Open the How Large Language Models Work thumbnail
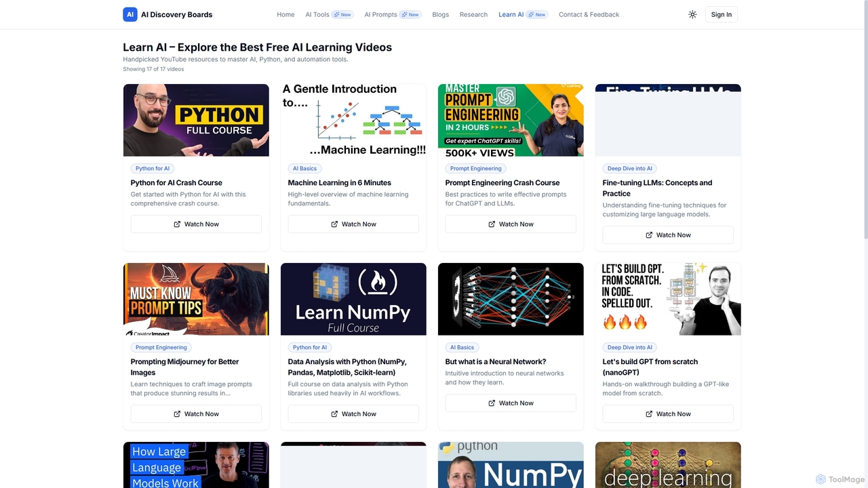This screenshot has width=868, height=488. pos(196,465)
